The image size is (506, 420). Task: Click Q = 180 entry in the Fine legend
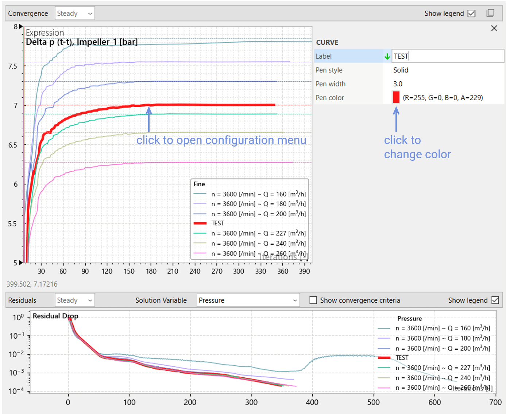tap(250, 204)
